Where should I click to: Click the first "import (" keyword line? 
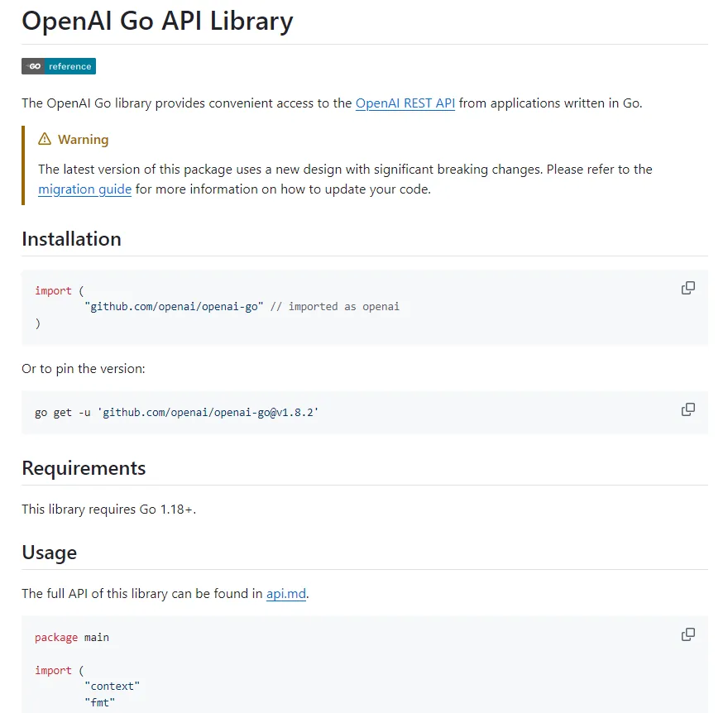click(60, 291)
